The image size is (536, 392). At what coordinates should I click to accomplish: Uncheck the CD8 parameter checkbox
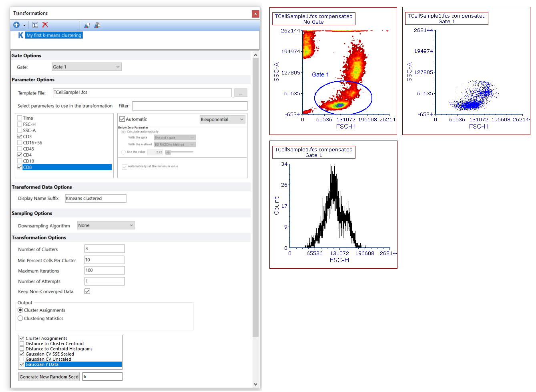coord(20,167)
